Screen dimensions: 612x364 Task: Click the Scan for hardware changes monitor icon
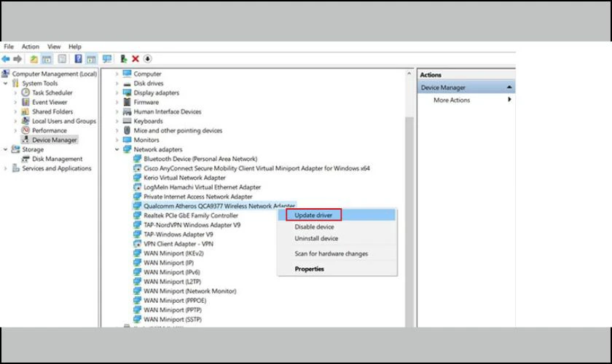pyautogui.click(x=107, y=59)
